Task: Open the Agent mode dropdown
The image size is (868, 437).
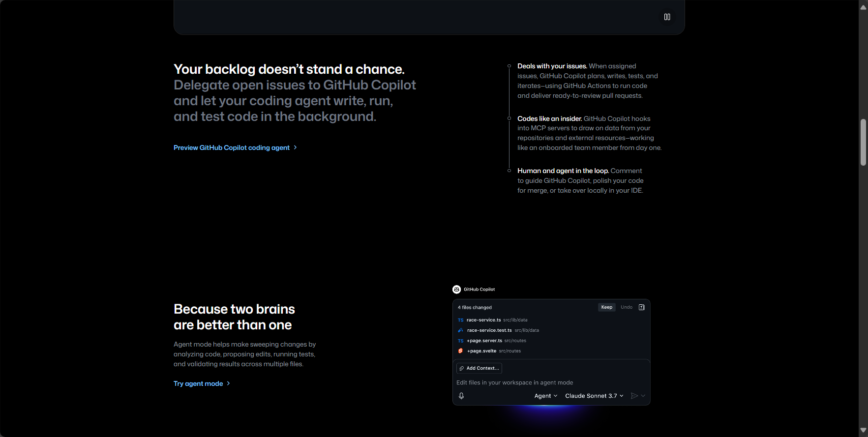Action: (x=546, y=396)
